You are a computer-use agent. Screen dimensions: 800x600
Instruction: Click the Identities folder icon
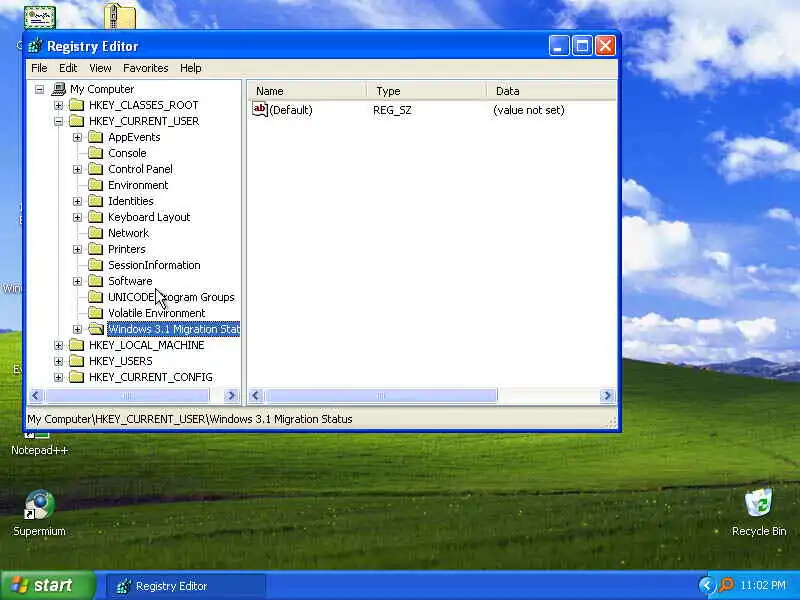(x=95, y=201)
